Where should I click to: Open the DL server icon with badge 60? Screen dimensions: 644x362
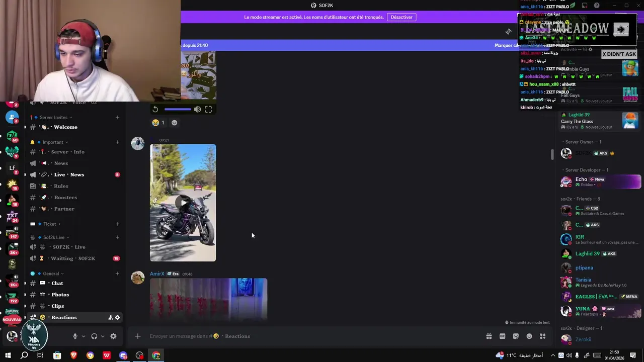click(x=12, y=136)
